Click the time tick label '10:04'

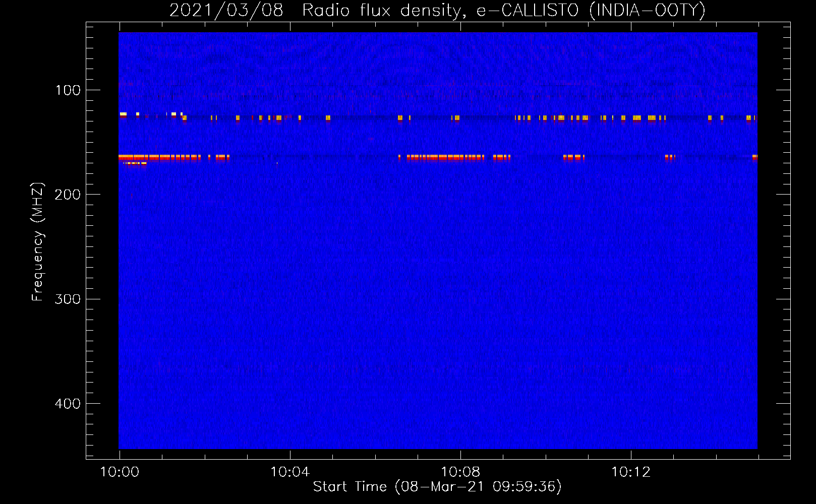click(290, 472)
